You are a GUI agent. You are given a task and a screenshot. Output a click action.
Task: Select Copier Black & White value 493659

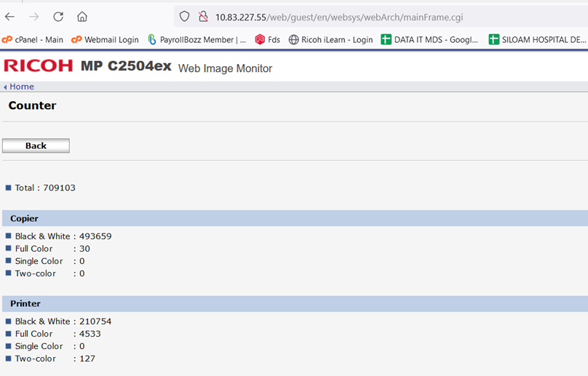[x=95, y=236]
